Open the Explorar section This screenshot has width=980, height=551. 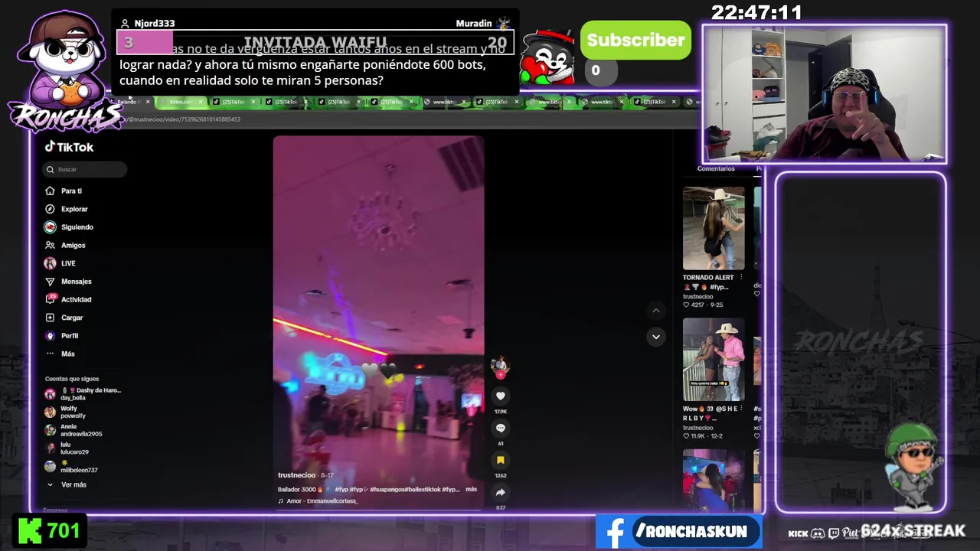point(74,209)
